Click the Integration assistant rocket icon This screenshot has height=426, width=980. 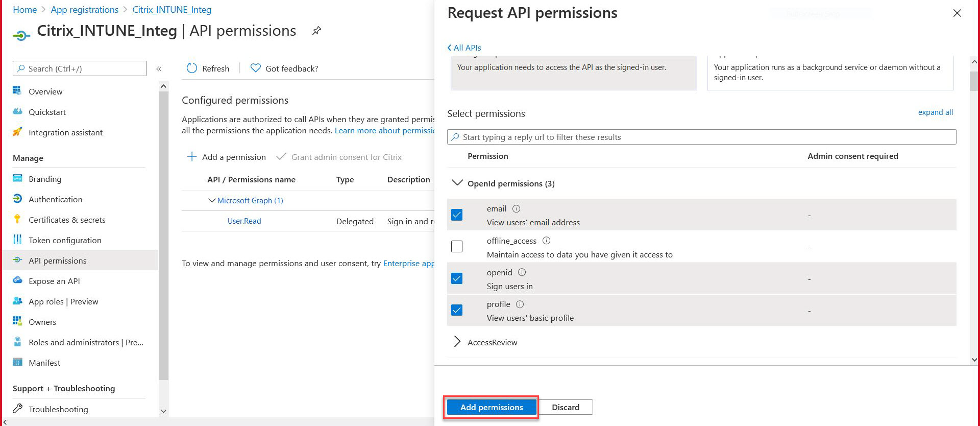pyautogui.click(x=17, y=132)
